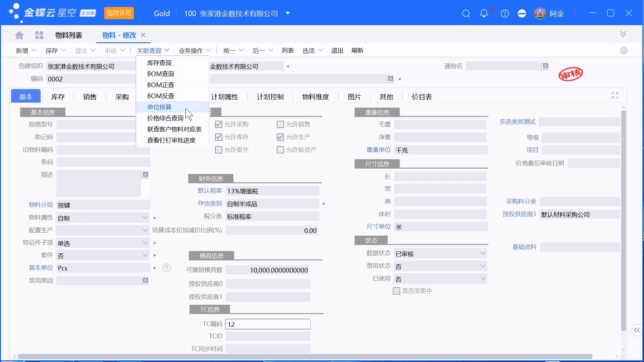The image size is (644, 362).
Task: Open the 数据状态 dropdown
Action: [x=483, y=253]
